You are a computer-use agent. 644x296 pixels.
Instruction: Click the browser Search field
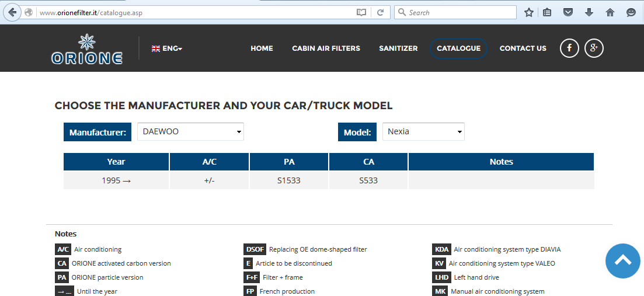coord(455,13)
